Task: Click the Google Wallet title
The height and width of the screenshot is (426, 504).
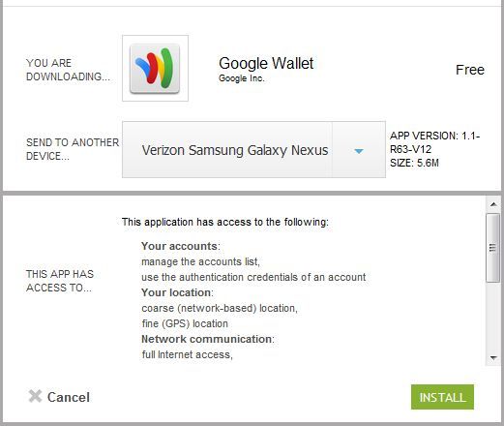Action: tap(266, 63)
